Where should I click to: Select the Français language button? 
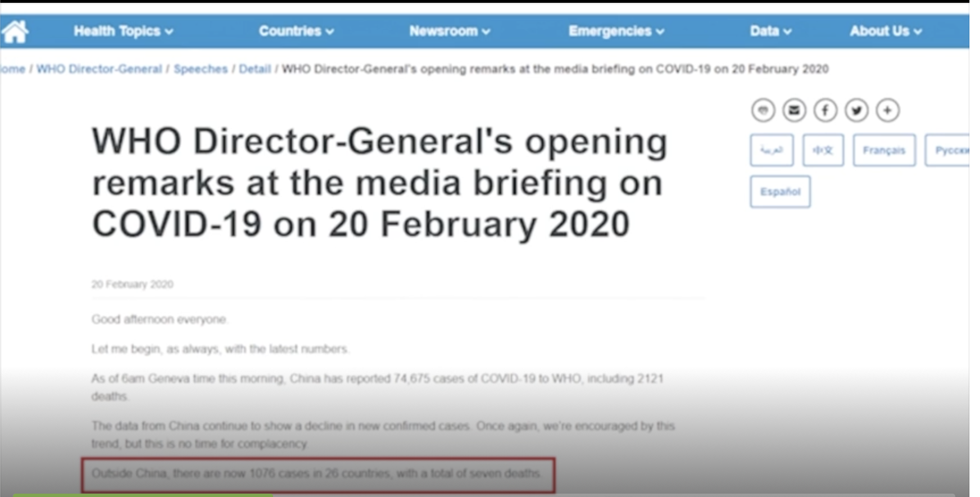coord(884,150)
